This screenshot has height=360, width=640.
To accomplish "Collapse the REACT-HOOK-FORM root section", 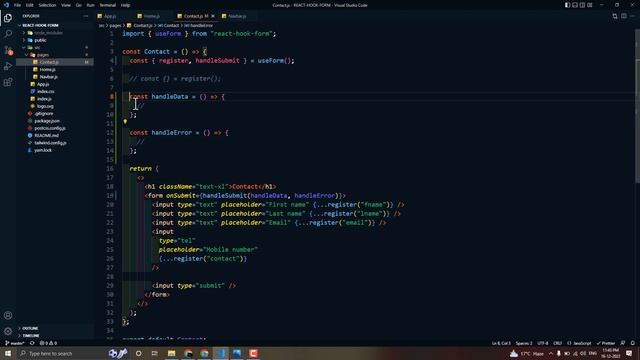I will tap(39, 25).
